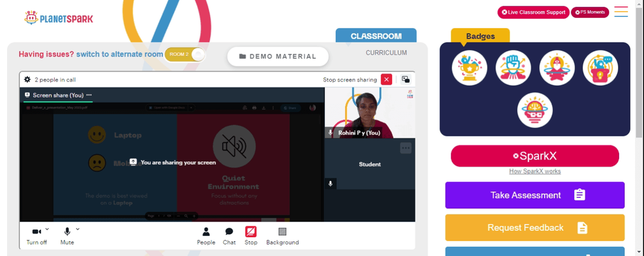Open the hamburger menu
This screenshot has width=644, height=256.
tap(621, 12)
